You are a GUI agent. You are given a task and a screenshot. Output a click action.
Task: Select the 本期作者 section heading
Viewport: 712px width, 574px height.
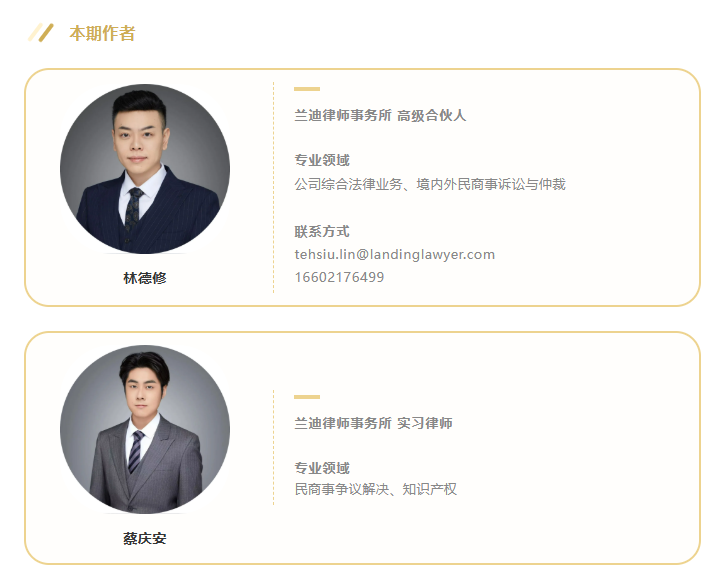[102, 33]
